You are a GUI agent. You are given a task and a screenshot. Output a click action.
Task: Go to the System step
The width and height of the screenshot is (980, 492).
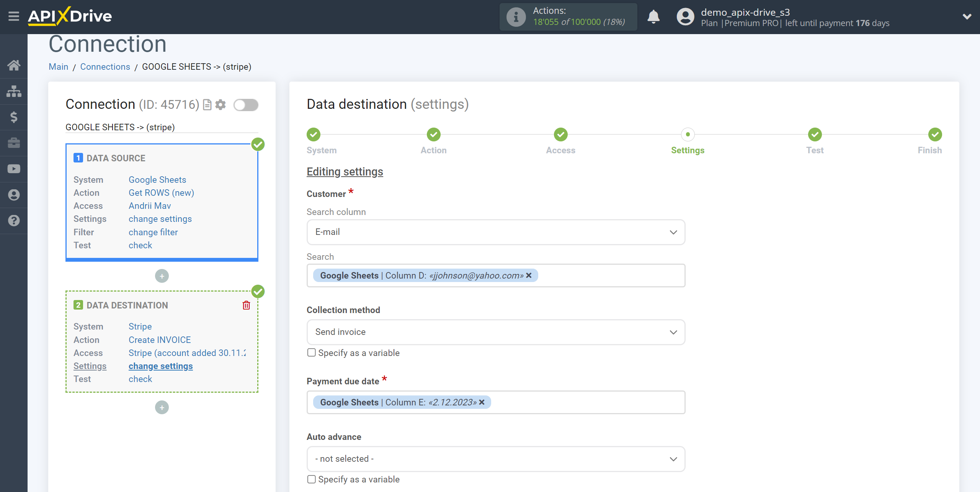314,134
